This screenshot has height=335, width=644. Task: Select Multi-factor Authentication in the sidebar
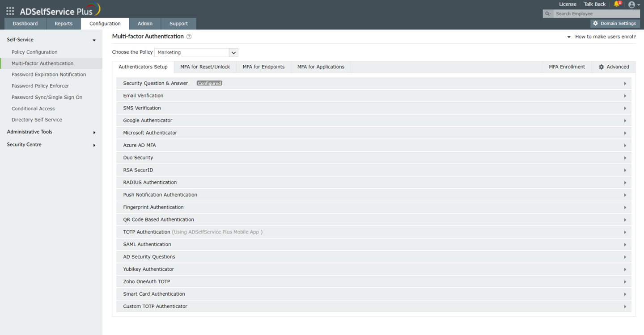(x=42, y=63)
